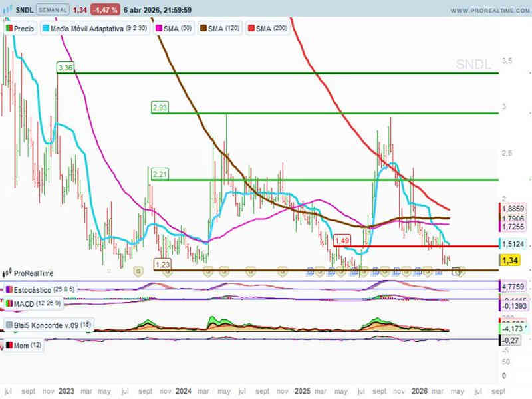Viewport: 532px width, 399px height.
Task: Select the 2,21 green level label
Action: (x=160, y=174)
